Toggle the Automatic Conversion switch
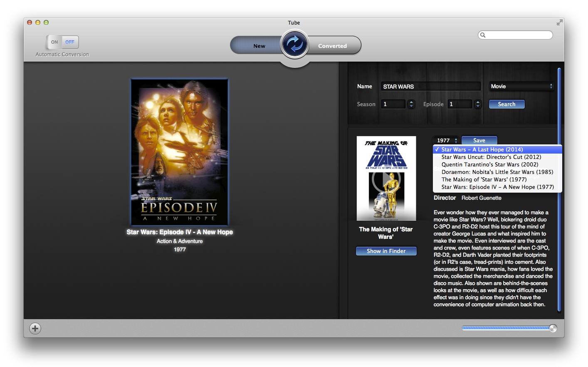Image resolution: width=588 pixels, height=367 pixels. click(62, 42)
